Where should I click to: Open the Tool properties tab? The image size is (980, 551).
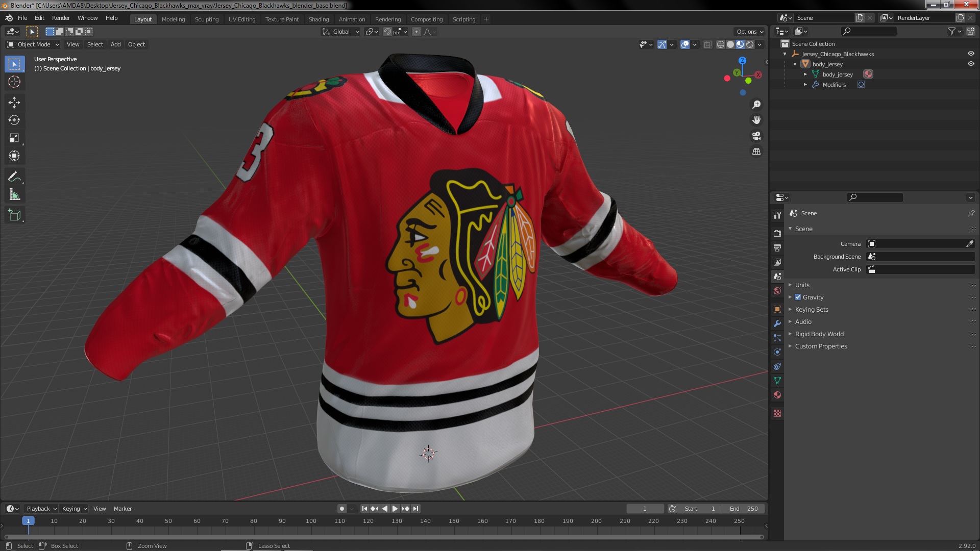pos(777,215)
